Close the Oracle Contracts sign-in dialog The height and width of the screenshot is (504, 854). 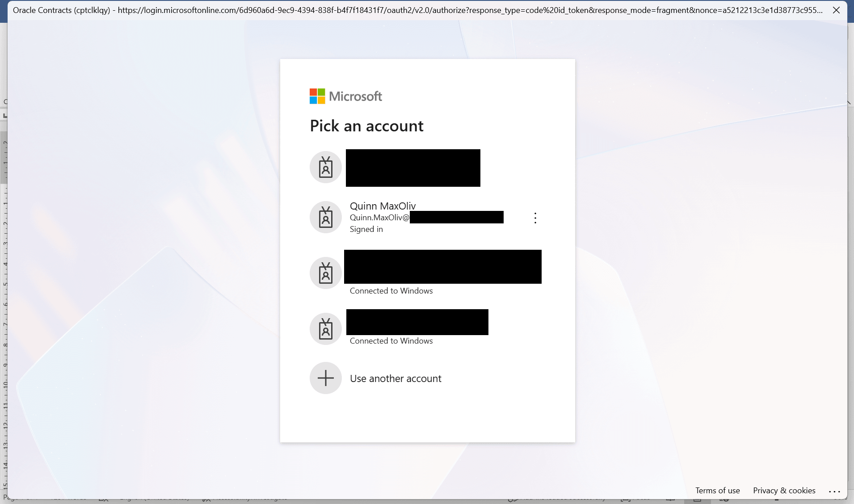(836, 10)
